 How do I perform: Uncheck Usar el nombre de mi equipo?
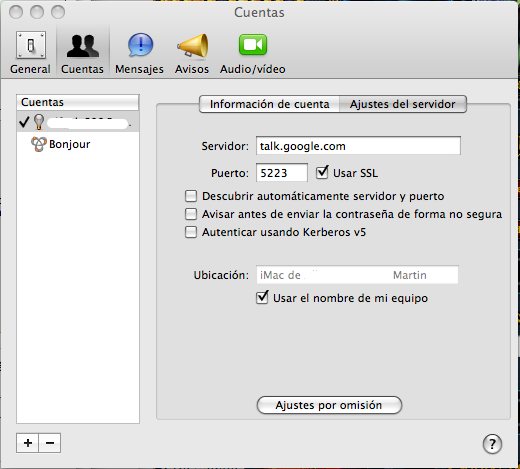click(262, 297)
